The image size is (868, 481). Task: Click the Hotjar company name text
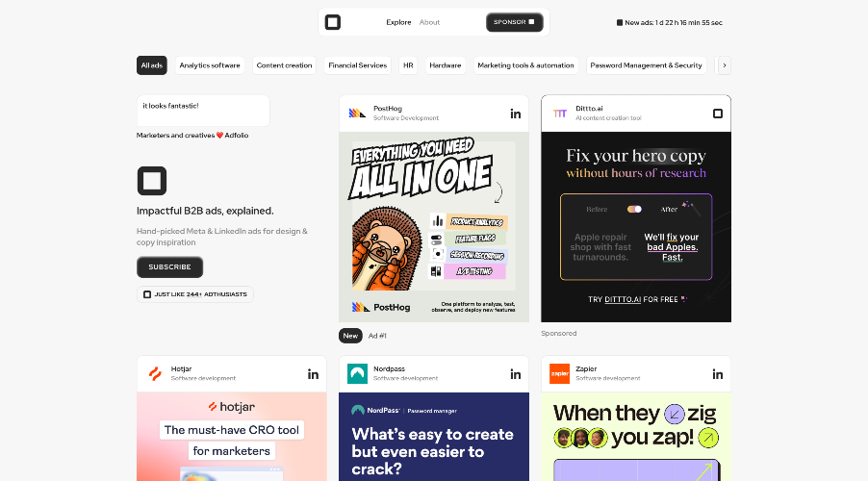[181, 368]
